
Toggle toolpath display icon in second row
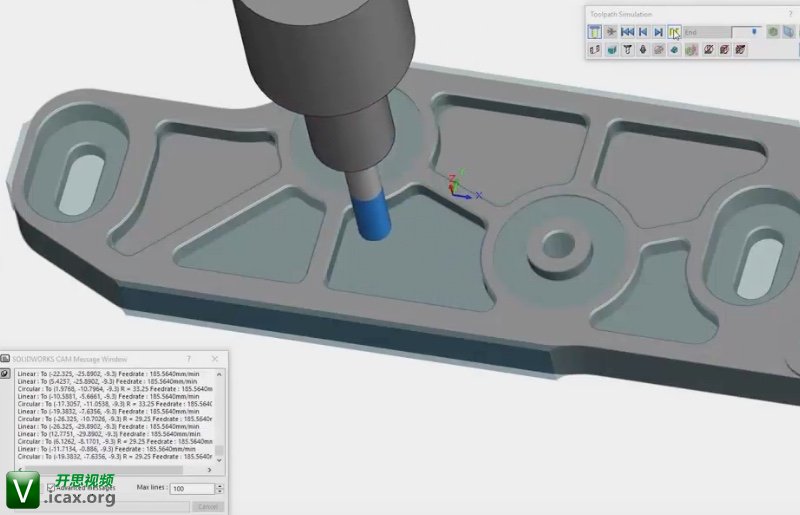[x=595, y=50]
